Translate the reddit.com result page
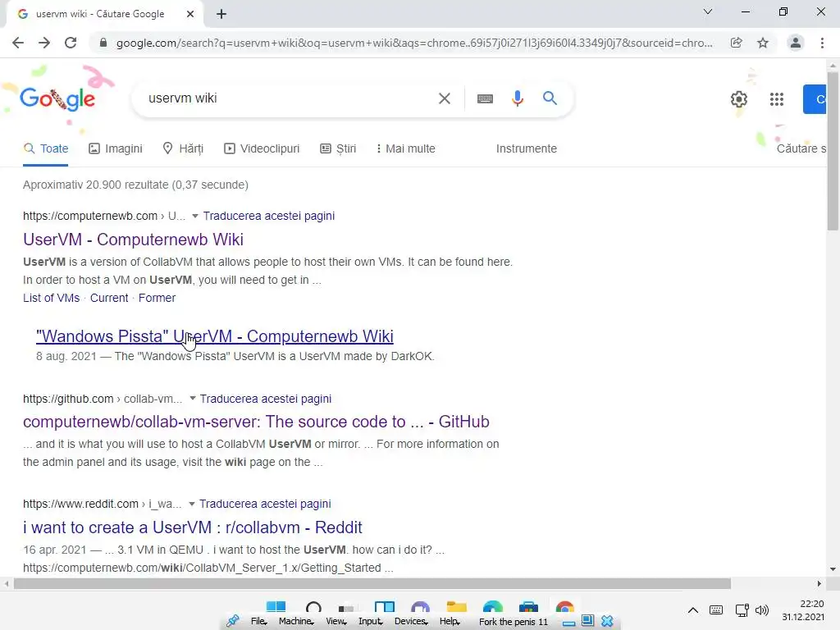Image resolution: width=840 pixels, height=630 pixels. point(265,504)
